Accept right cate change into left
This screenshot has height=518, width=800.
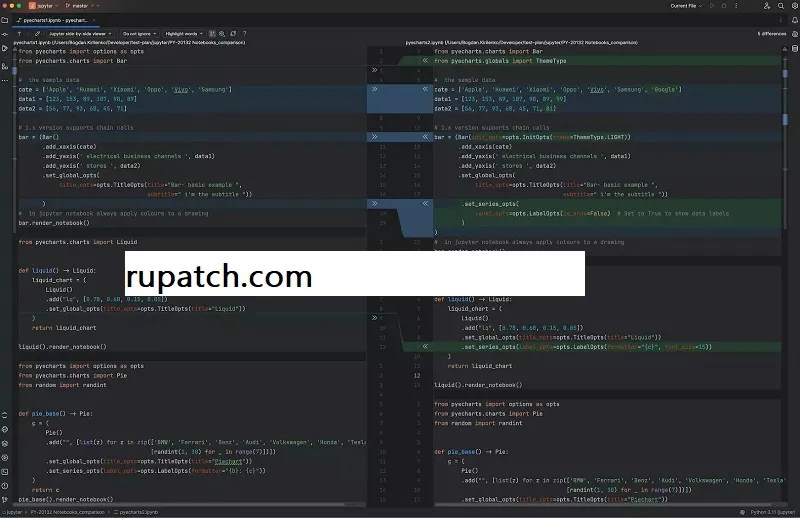[x=425, y=89]
